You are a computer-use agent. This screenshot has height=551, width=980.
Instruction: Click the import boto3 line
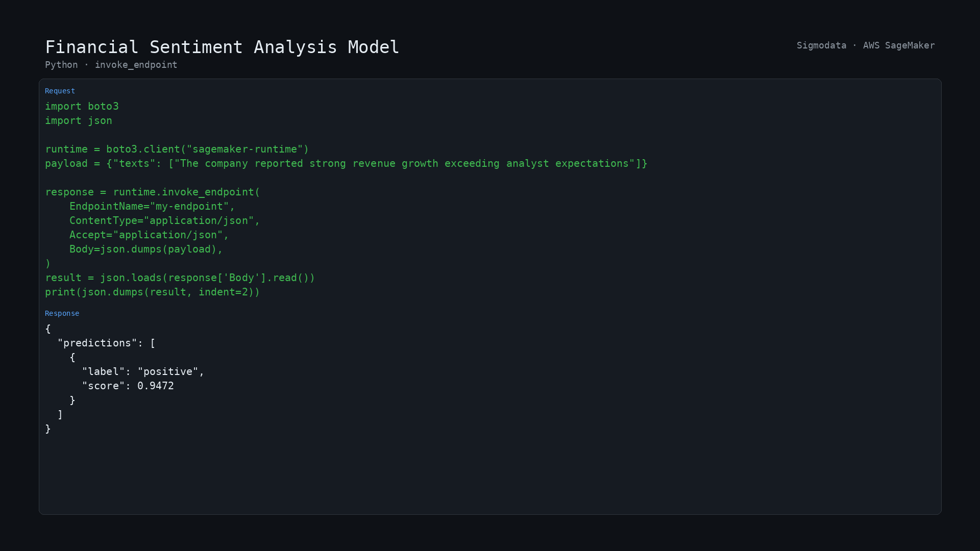pyautogui.click(x=82, y=106)
